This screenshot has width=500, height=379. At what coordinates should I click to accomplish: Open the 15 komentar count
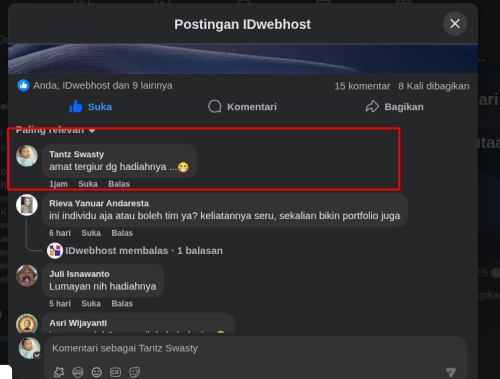(x=362, y=86)
